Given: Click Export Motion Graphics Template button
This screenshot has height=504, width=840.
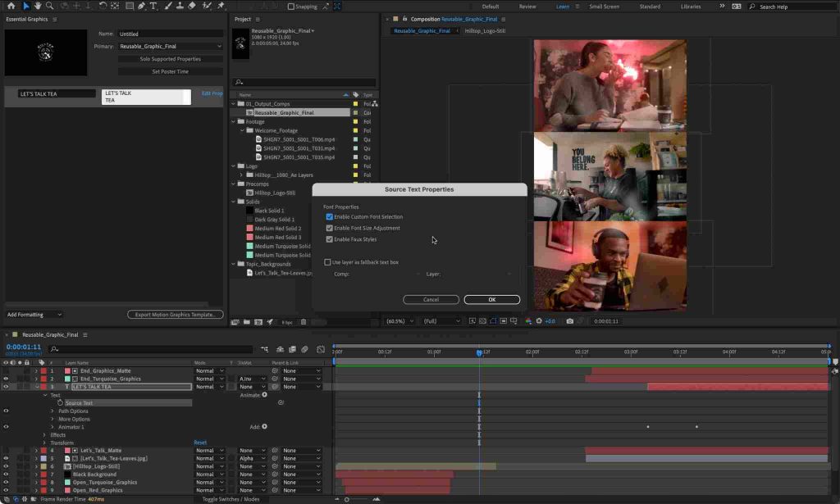Looking at the screenshot, I should [176, 315].
